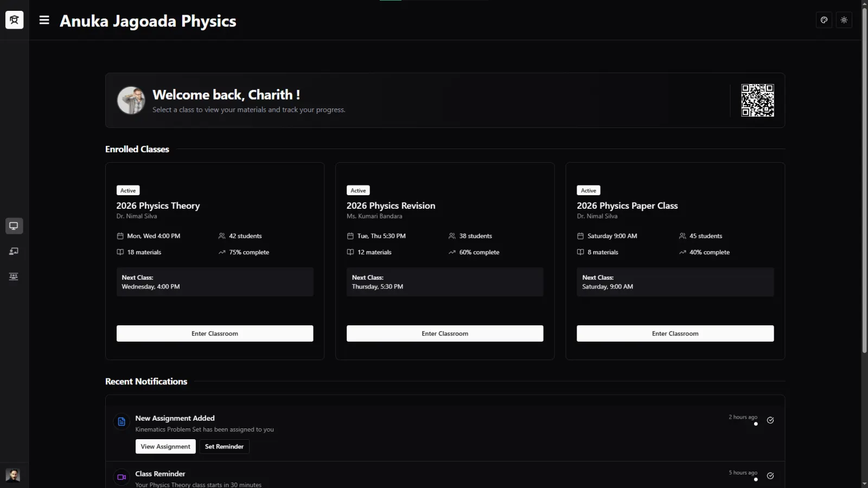Enter the 2026 Physics Revision classroom
The image size is (868, 488).
(x=445, y=333)
